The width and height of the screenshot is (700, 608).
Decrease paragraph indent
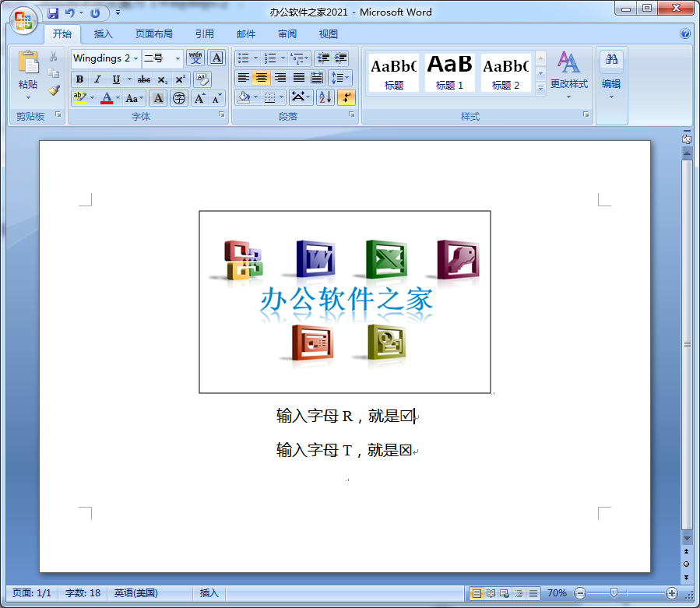(x=323, y=58)
